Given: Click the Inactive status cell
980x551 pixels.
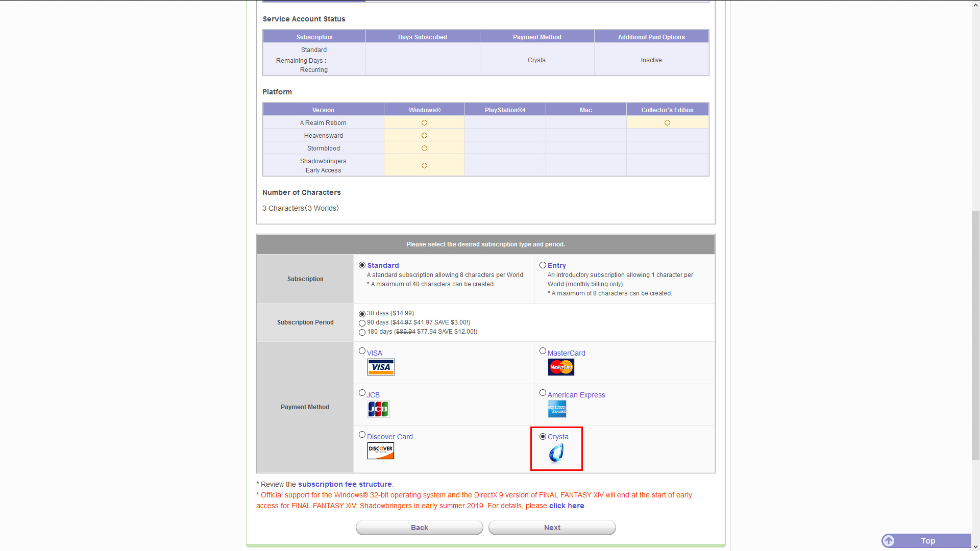Looking at the screenshot, I should 651,60.
